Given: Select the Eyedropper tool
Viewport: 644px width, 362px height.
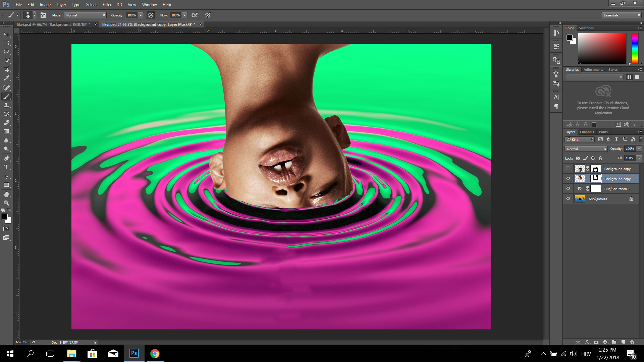Looking at the screenshot, I should click(x=6, y=78).
